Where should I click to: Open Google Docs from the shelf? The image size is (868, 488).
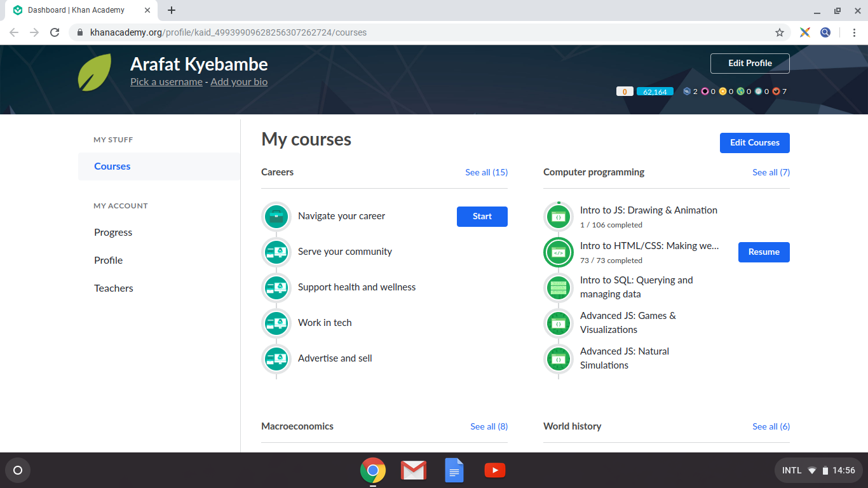(454, 470)
